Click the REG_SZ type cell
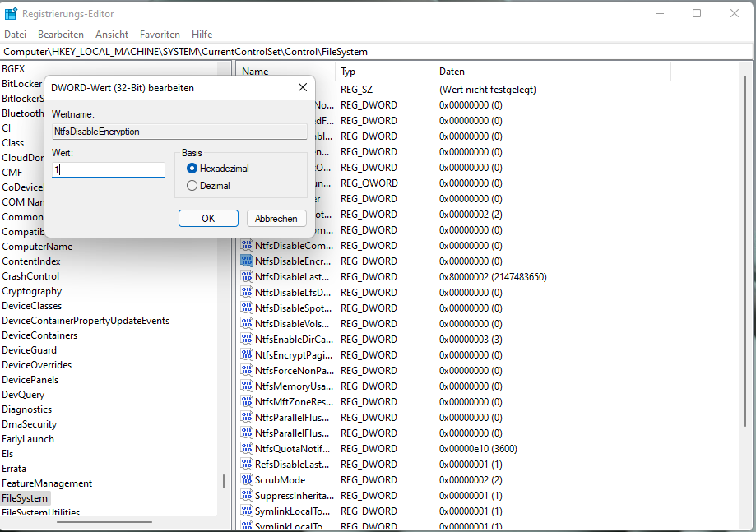756x532 pixels. click(356, 89)
